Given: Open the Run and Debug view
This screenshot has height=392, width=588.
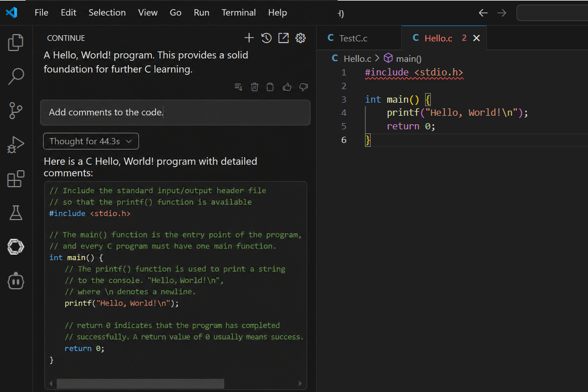Looking at the screenshot, I should 16,145.
